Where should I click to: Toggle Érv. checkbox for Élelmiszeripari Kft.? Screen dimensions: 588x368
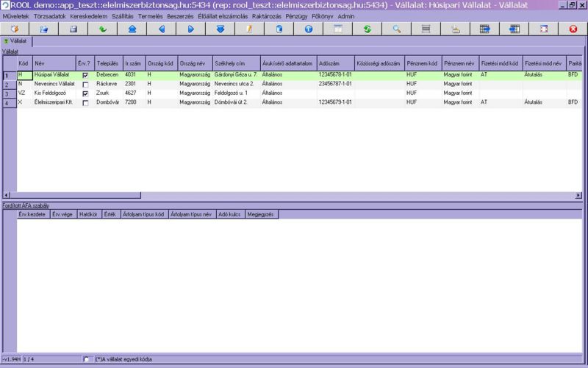coord(85,103)
